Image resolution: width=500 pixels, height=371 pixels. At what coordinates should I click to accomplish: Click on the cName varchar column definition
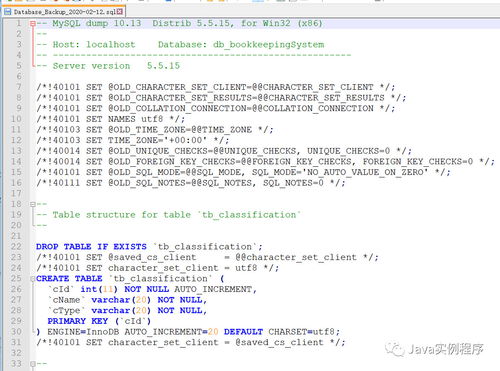coord(128,300)
